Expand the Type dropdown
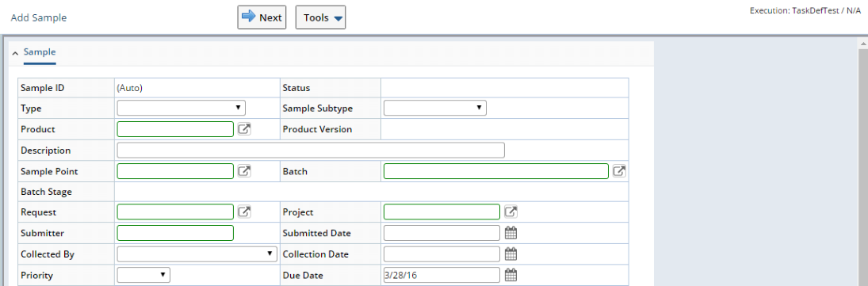The image size is (868, 286). [181, 108]
